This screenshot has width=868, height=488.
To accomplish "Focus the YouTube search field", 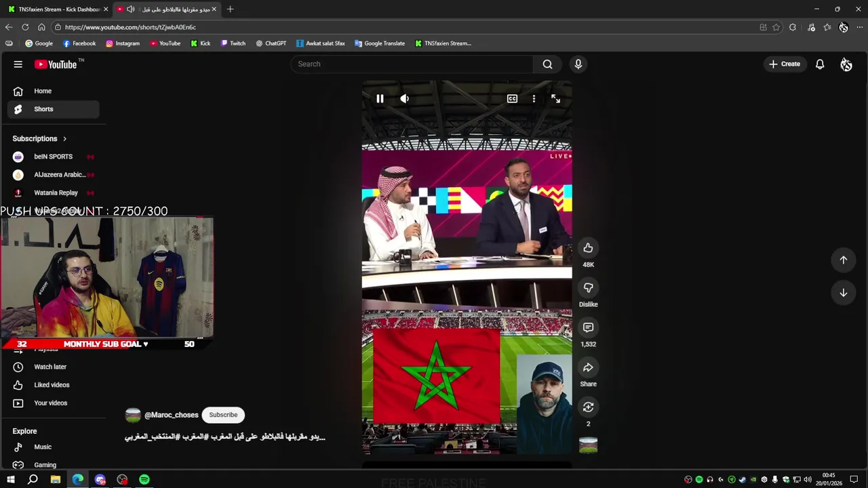I will point(412,64).
